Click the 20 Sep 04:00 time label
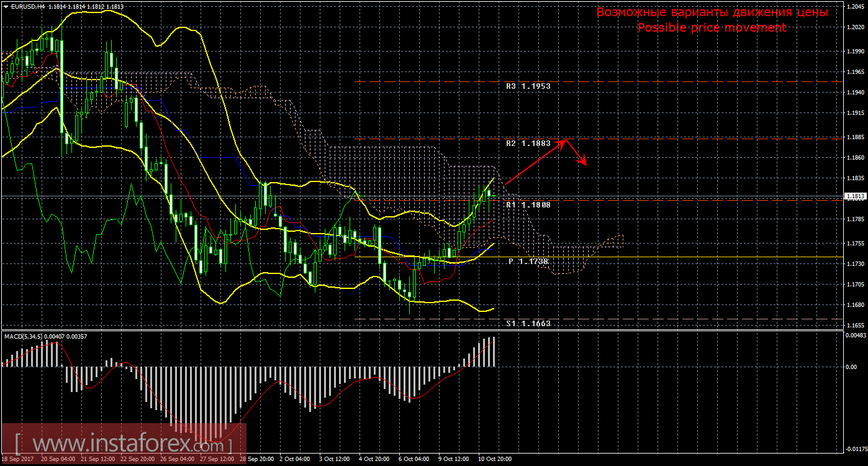Image resolution: width=868 pixels, height=466 pixels. pyautogui.click(x=58, y=459)
